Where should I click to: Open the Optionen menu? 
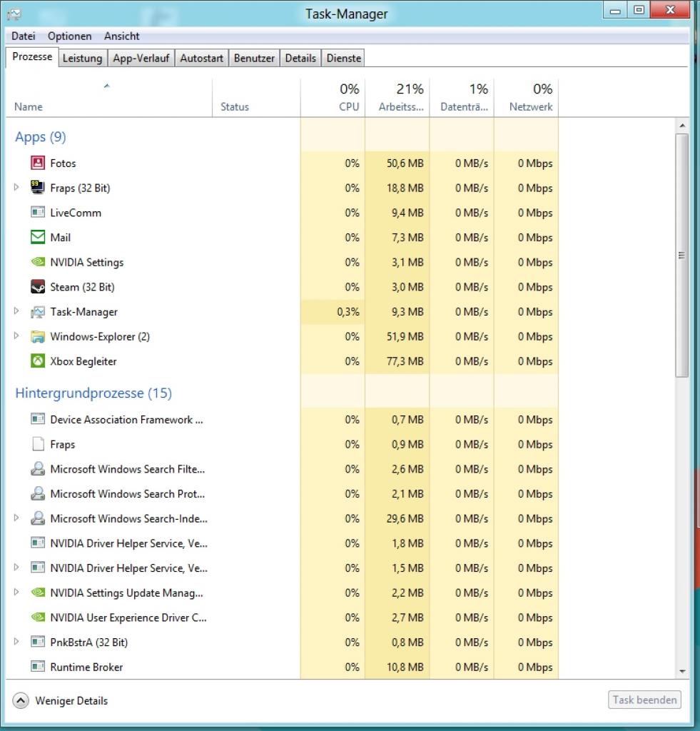pyautogui.click(x=69, y=36)
